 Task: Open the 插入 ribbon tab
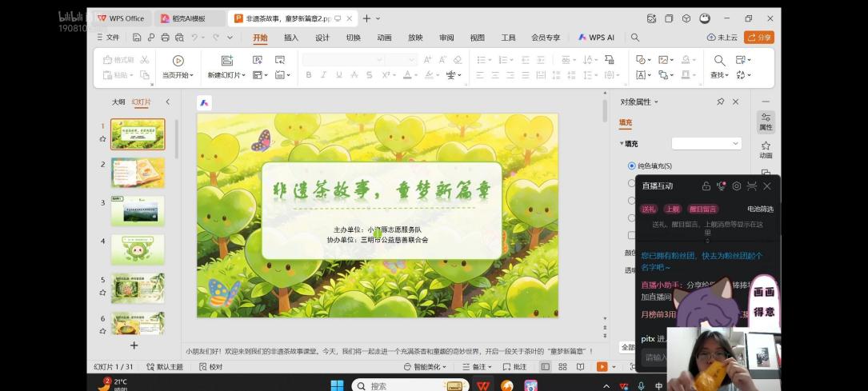pyautogui.click(x=291, y=38)
